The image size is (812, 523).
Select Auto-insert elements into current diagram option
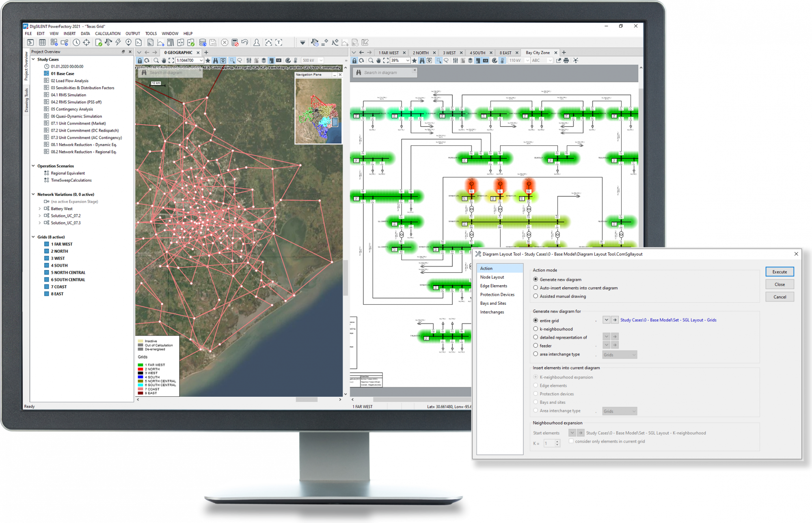536,288
